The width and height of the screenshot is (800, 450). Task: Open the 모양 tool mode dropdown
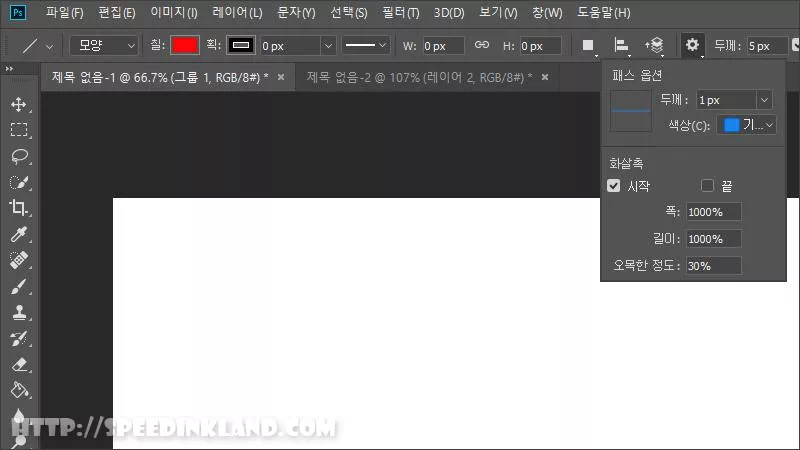pyautogui.click(x=104, y=45)
